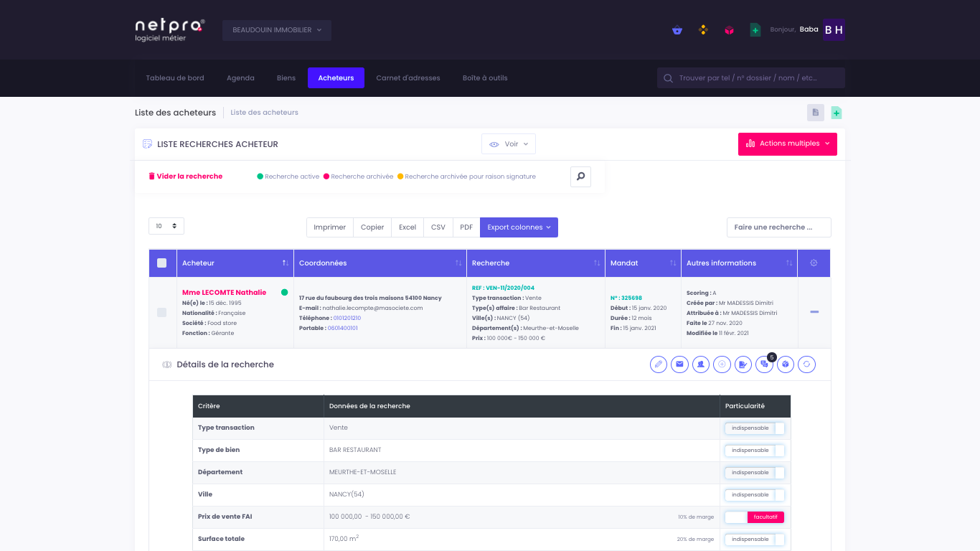Tick the select-all checkbox in the table header
980x551 pixels.
click(x=162, y=263)
